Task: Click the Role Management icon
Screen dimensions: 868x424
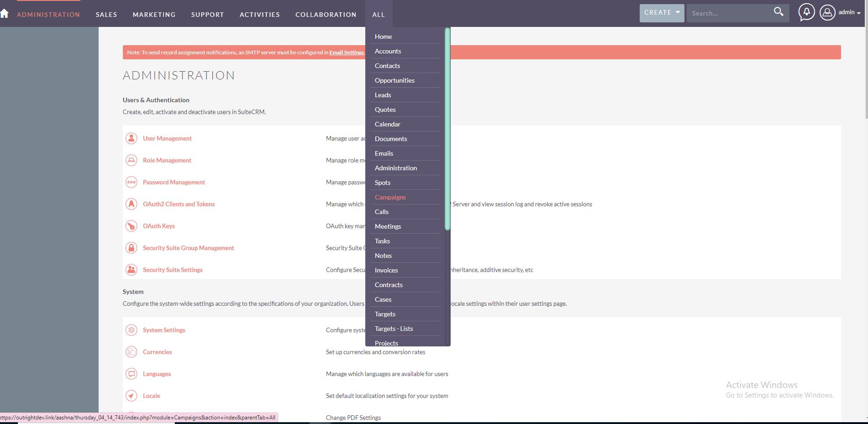Action: pyautogui.click(x=132, y=160)
